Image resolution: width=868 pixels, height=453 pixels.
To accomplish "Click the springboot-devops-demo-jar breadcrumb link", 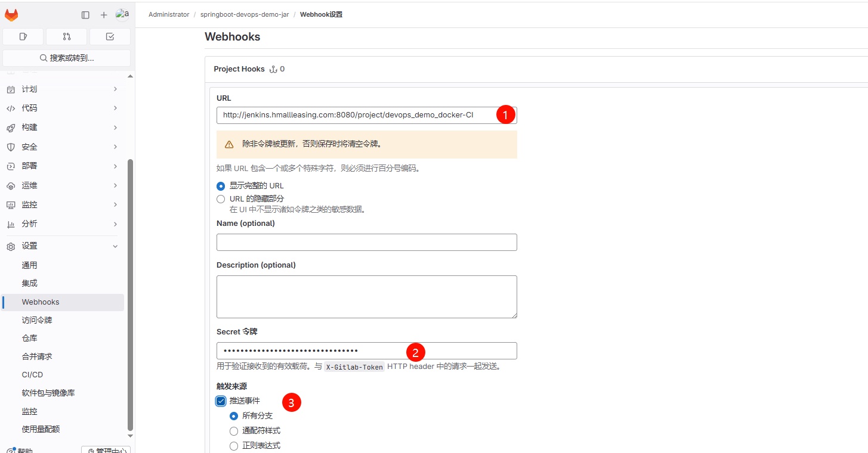I will point(245,14).
